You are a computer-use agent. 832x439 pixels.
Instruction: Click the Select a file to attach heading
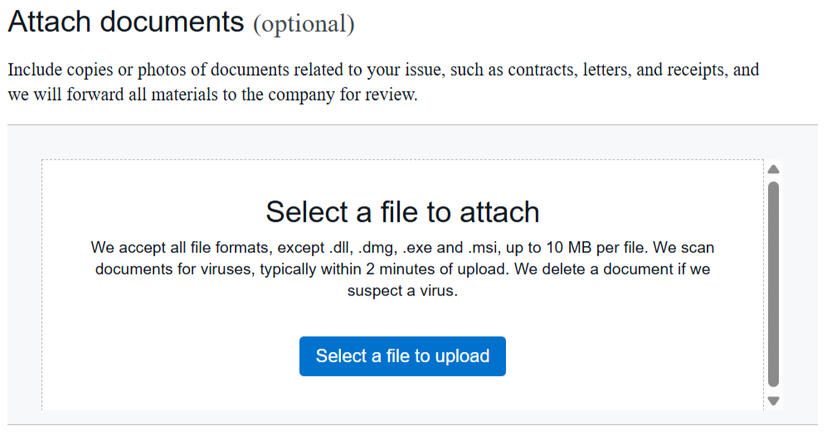pos(402,212)
